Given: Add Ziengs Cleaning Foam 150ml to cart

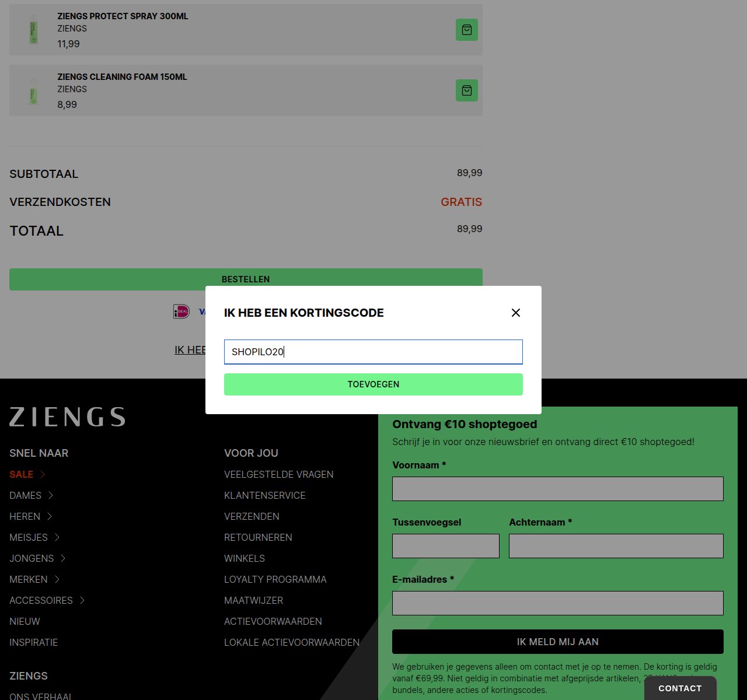Looking at the screenshot, I should [467, 90].
